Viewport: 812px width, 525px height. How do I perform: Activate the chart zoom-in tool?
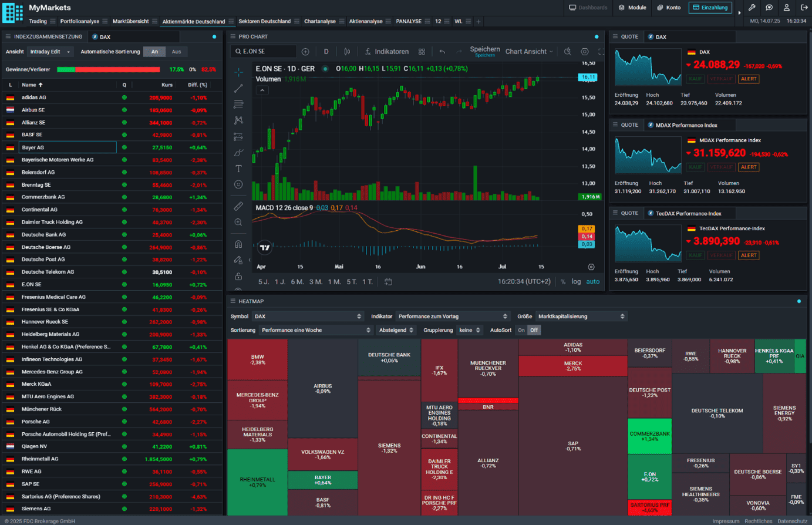coord(238,223)
